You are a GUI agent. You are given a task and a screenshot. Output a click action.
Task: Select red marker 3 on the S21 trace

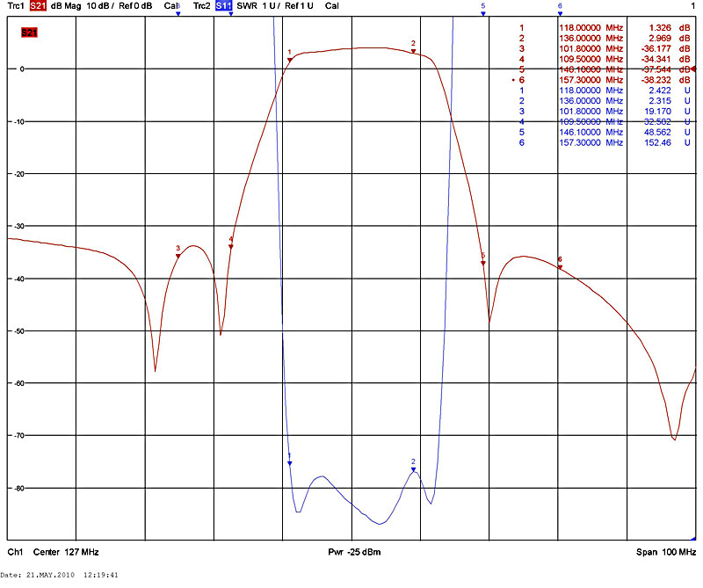[x=178, y=256]
